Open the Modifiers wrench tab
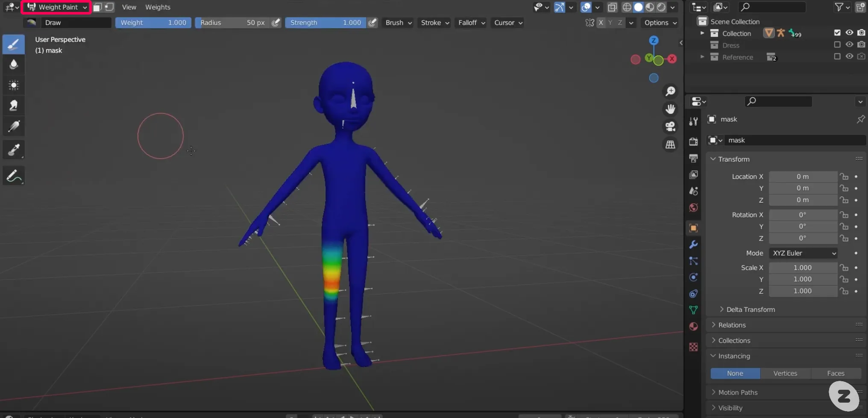Screen dimensions: 868x418 pos(693,244)
